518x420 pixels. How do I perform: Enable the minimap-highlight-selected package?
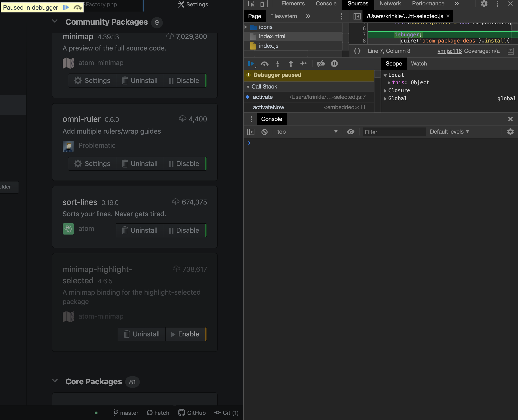(x=185, y=334)
